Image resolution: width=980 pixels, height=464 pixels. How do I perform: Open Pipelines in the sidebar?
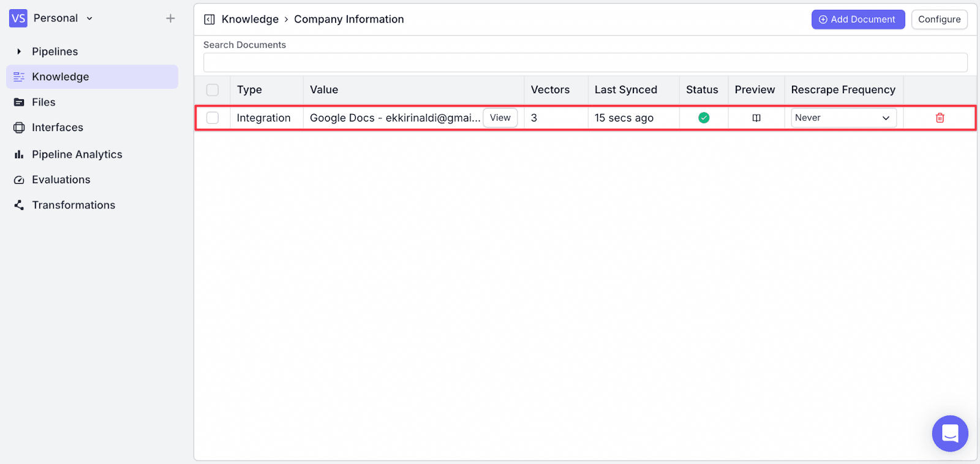[55, 51]
